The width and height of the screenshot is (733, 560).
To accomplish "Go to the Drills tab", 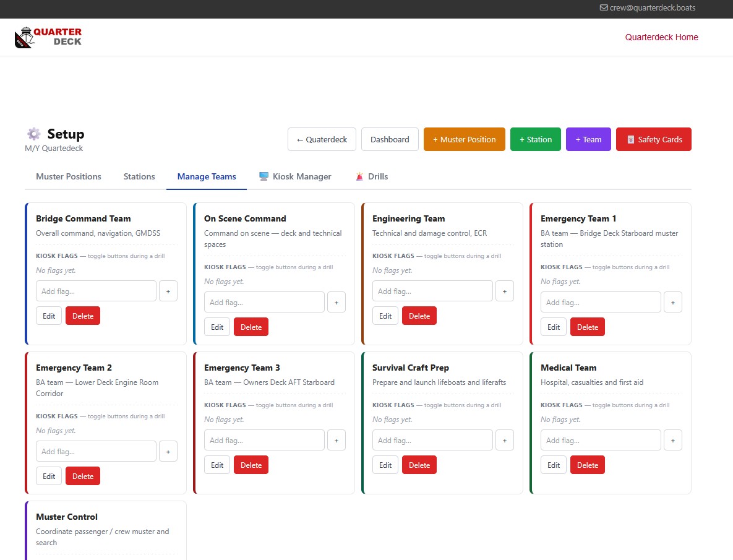I will point(372,177).
